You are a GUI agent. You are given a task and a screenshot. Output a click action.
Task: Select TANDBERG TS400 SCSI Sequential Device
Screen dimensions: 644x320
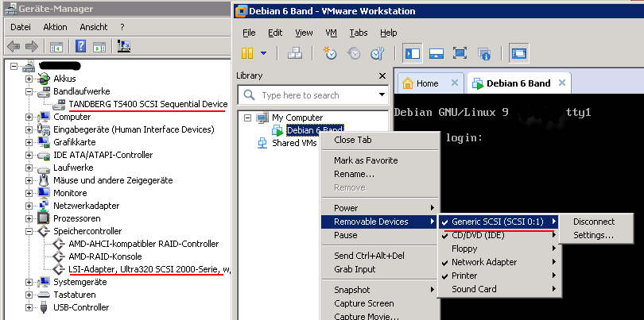click(x=148, y=104)
